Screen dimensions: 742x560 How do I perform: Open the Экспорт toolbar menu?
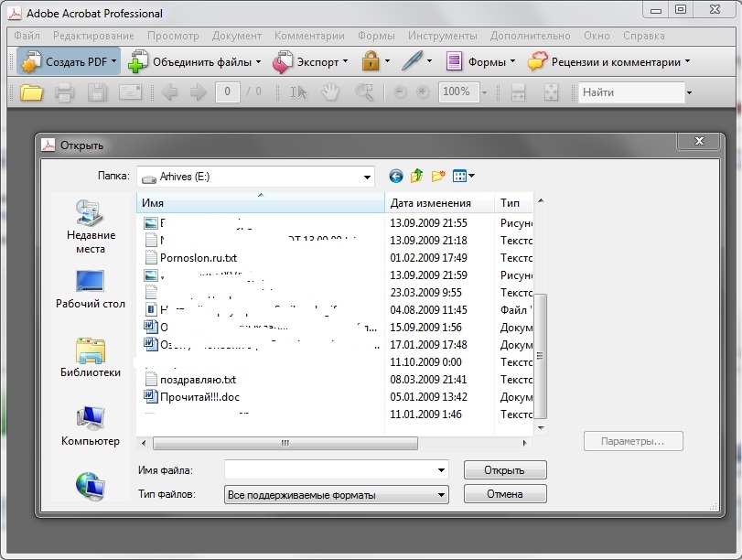click(x=310, y=62)
